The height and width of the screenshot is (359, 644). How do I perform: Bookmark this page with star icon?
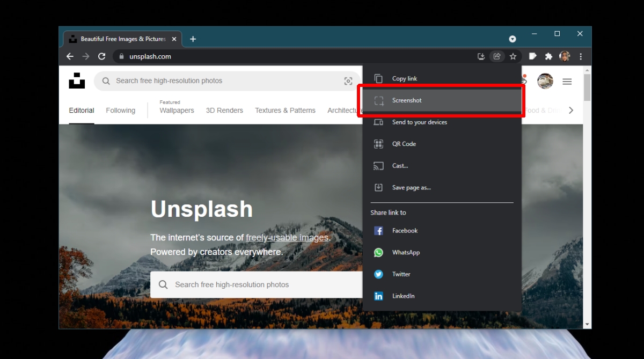(513, 56)
